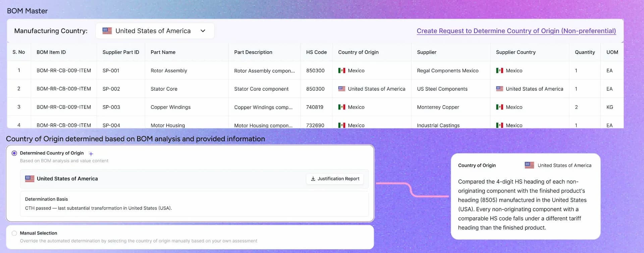
Task: Click the Part Description column header
Action: [253, 52]
